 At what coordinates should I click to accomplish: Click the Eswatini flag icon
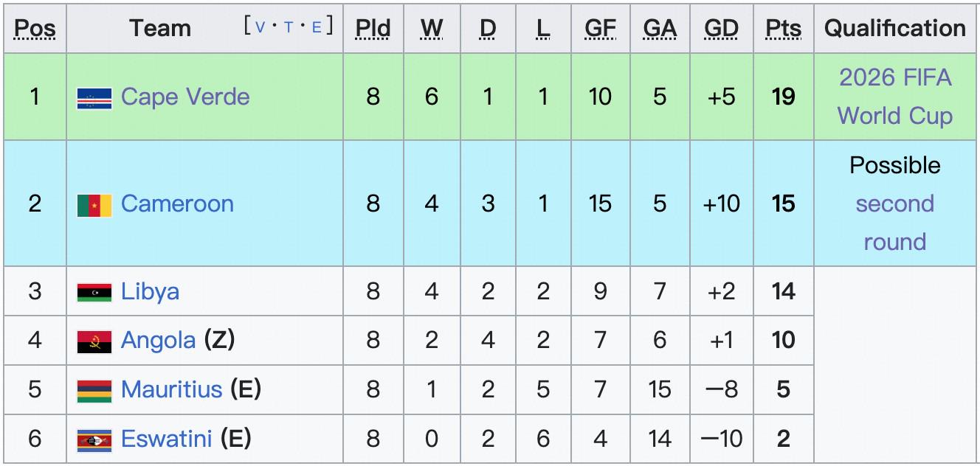94,440
